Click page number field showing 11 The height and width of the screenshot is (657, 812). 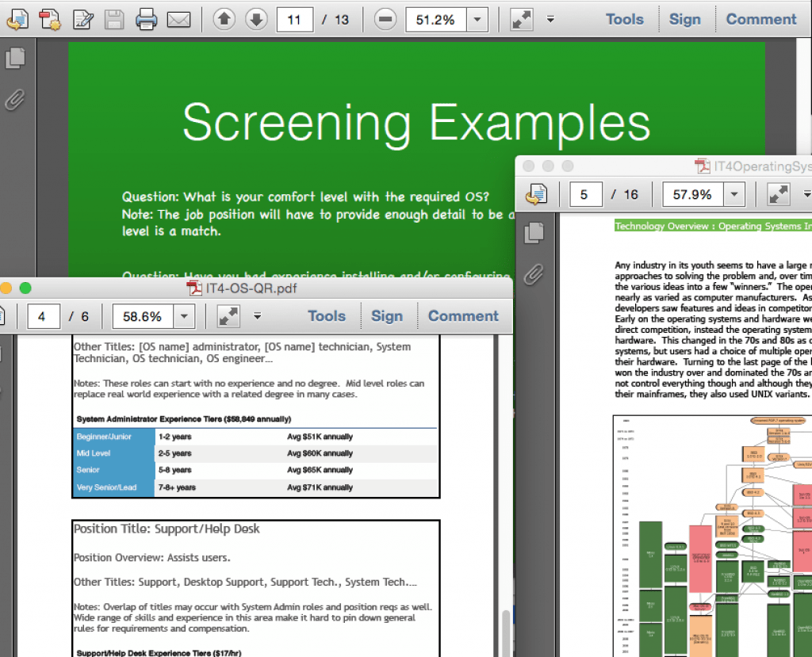pos(294,20)
